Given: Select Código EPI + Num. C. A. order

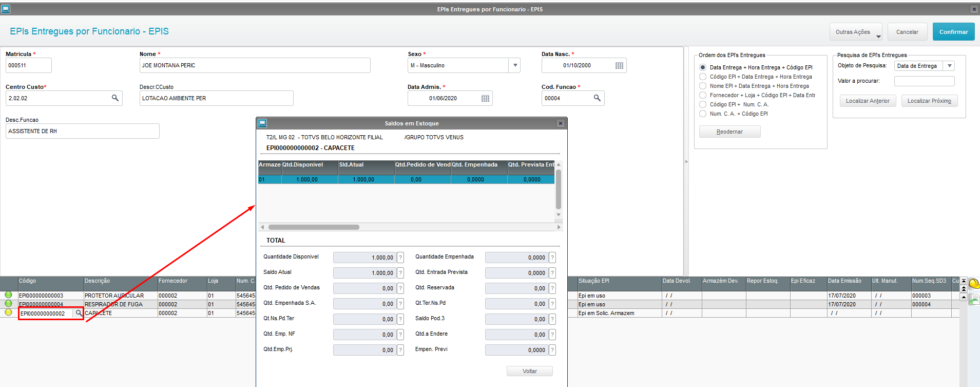Looking at the screenshot, I should point(703,104).
